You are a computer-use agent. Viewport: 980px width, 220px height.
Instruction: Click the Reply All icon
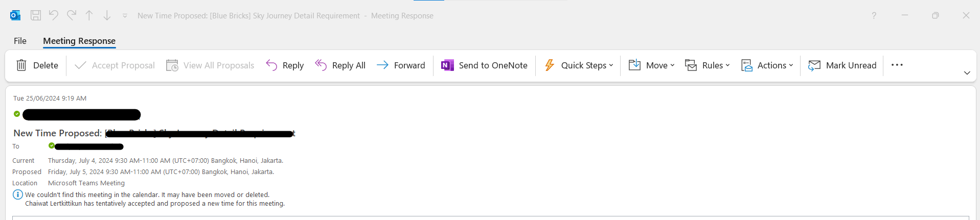pos(321,65)
